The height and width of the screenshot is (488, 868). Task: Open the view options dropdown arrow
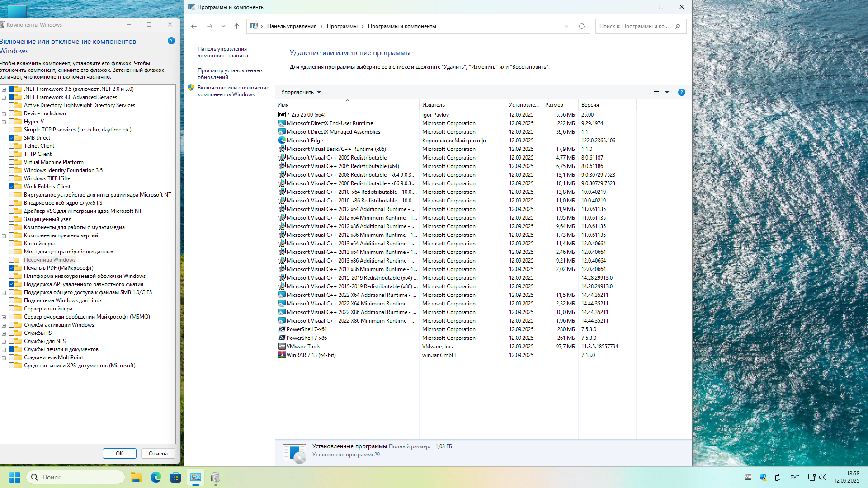[667, 92]
